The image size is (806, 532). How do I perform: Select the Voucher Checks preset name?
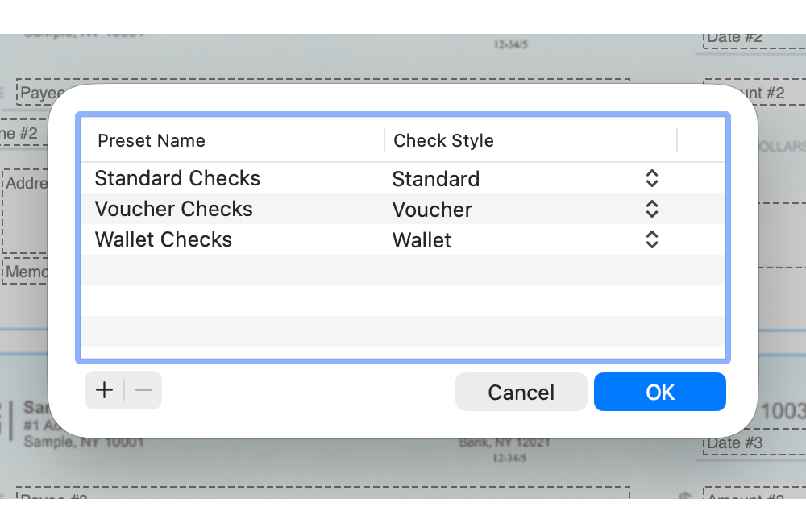(174, 210)
